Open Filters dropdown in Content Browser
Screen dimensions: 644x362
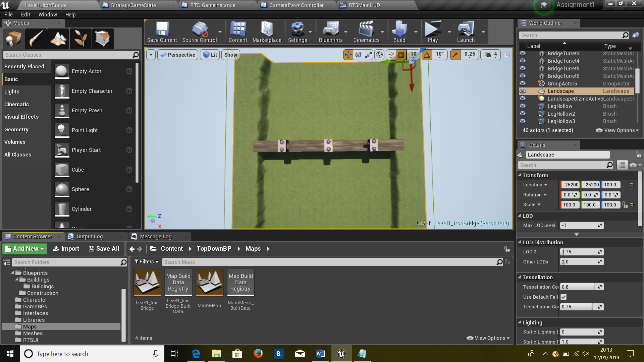[x=147, y=262]
